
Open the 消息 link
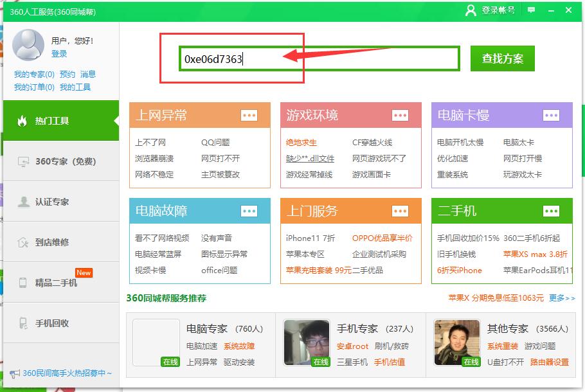[88, 74]
